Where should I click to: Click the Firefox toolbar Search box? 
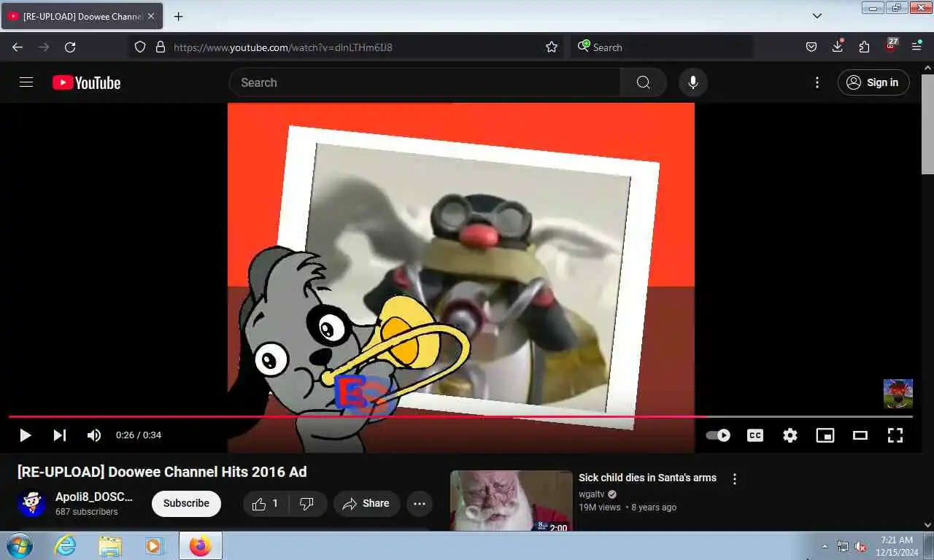[663, 47]
